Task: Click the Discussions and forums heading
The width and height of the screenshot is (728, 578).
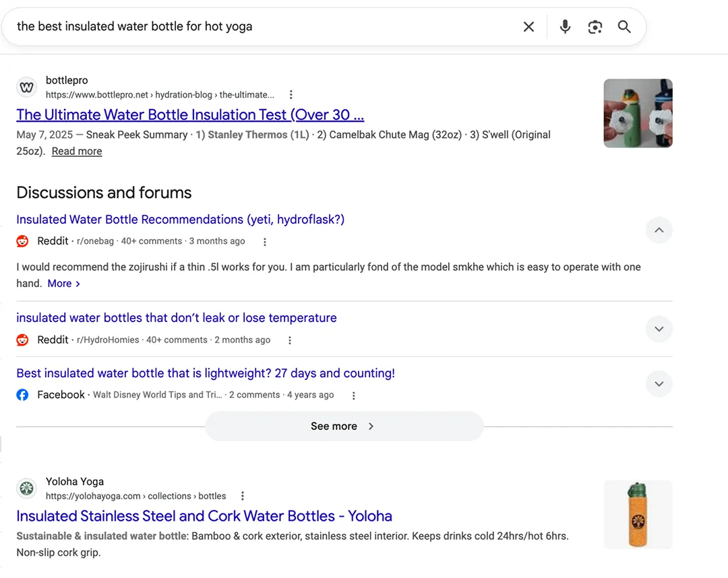Action: (x=104, y=193)
